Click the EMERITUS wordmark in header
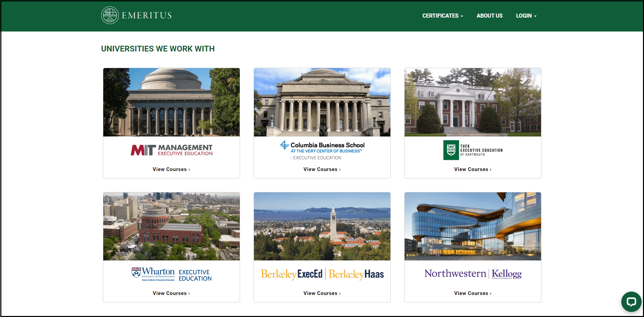The image size is (644, 317). click(147, 15)
